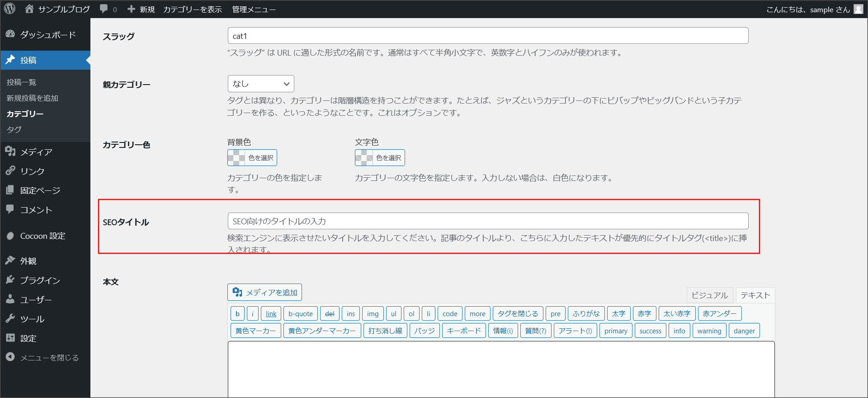This screenshot has height=398, width=868.
Task: Click the Dashboard gauge icon in sidebar
Action: 10,34
